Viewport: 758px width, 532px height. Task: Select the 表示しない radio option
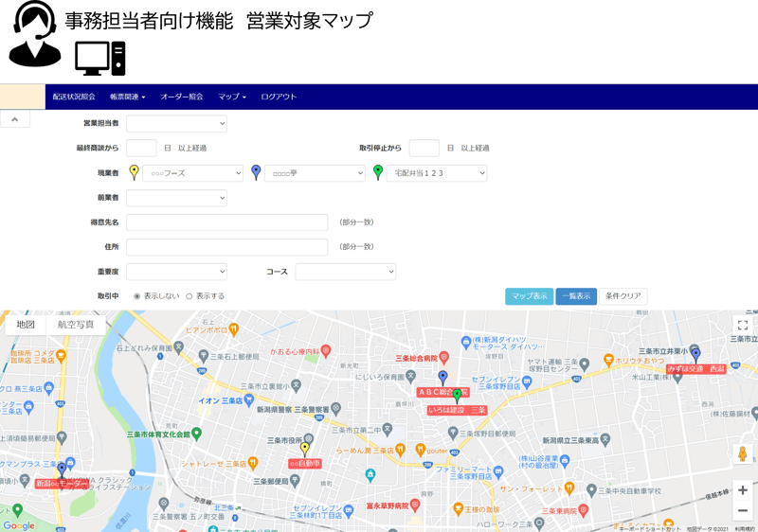136,296
